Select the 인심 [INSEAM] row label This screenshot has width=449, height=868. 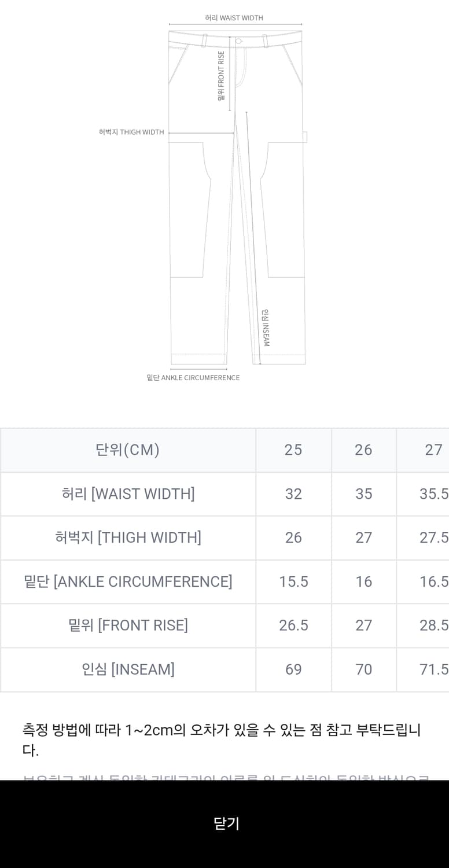tap(127, 669)
